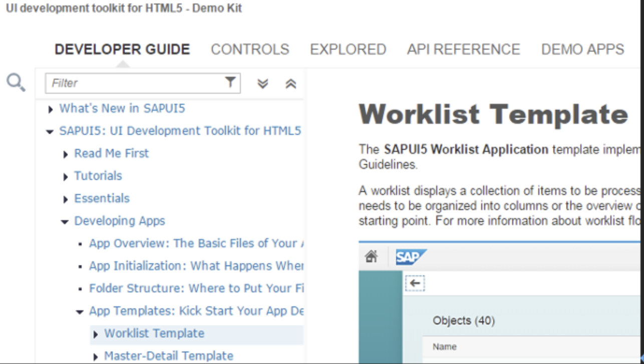Open App Initialization: What Happens topic

pos(196,266)
